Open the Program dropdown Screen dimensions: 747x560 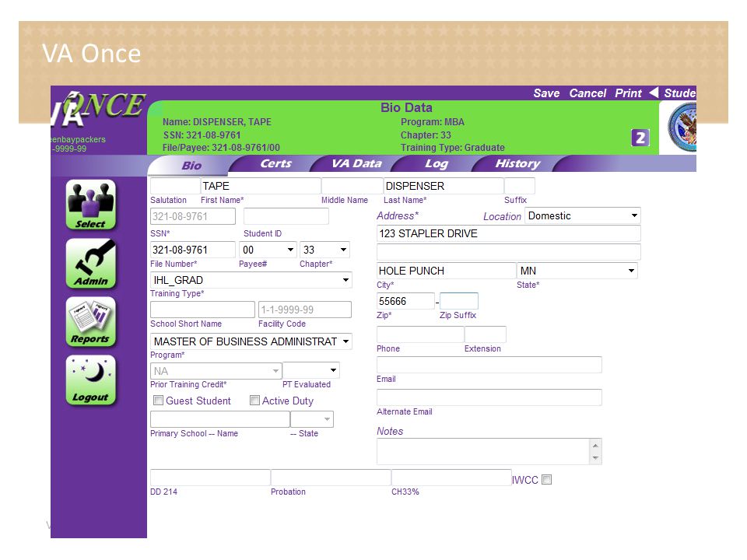point(251,341)
